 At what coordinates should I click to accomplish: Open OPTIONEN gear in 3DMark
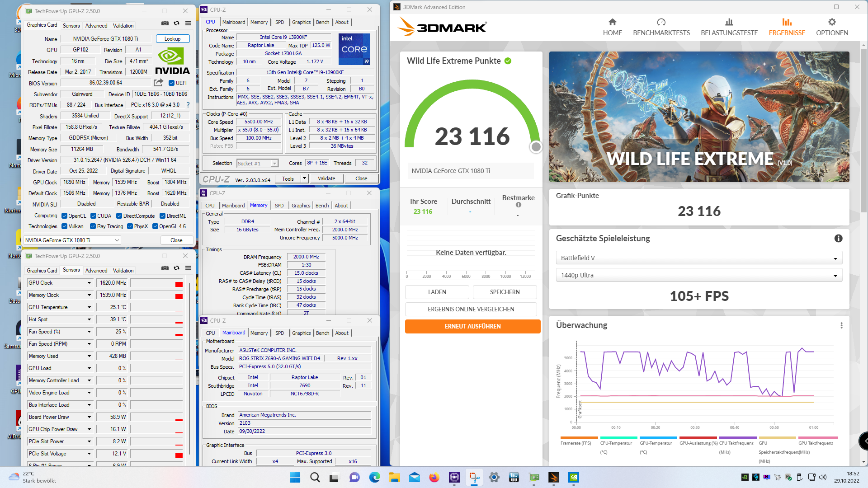tap(832, 22)
